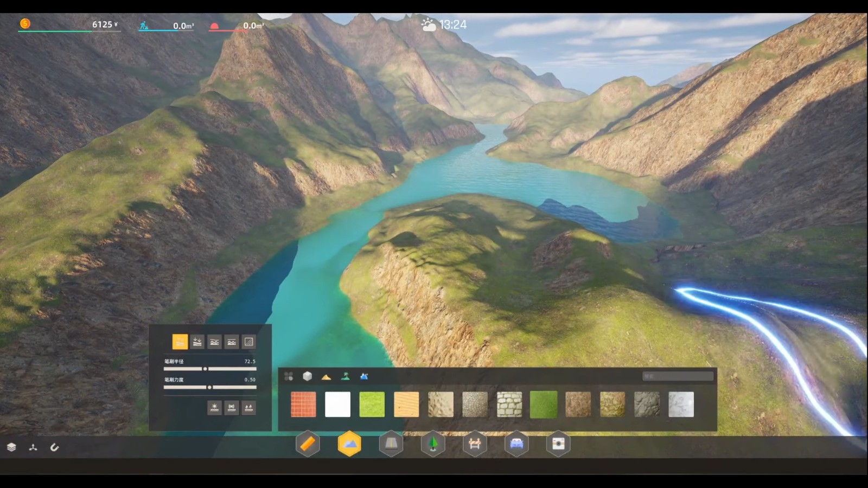868x488 pixels.
Task: Click the wrench hook icon bottom-left
Action: 54,447
